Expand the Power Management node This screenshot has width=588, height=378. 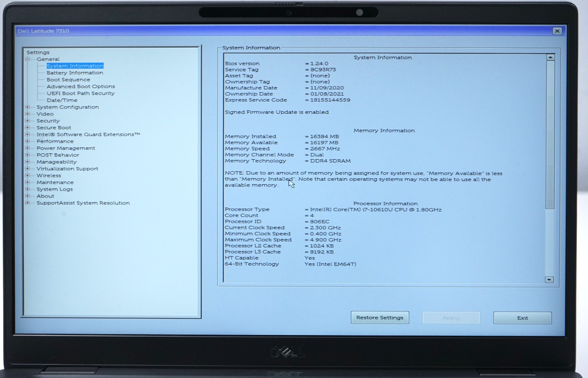(28, 148)
